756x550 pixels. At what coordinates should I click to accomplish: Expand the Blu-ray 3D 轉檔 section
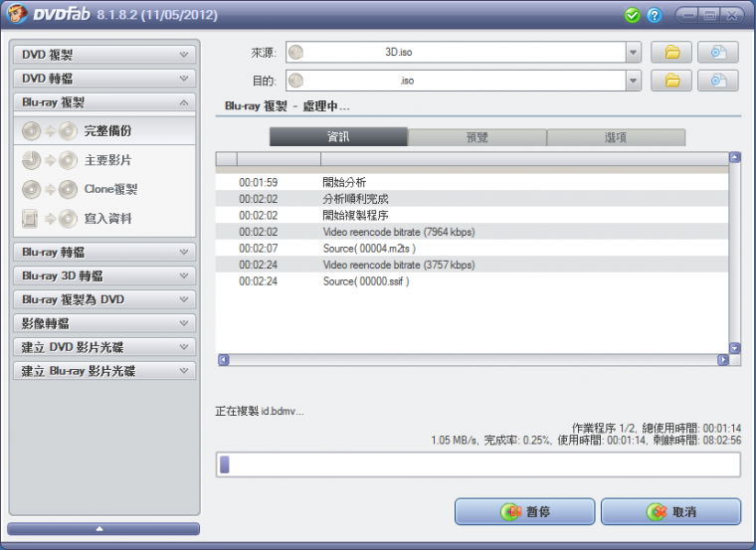pyautogui.click(x=104, y=275)
